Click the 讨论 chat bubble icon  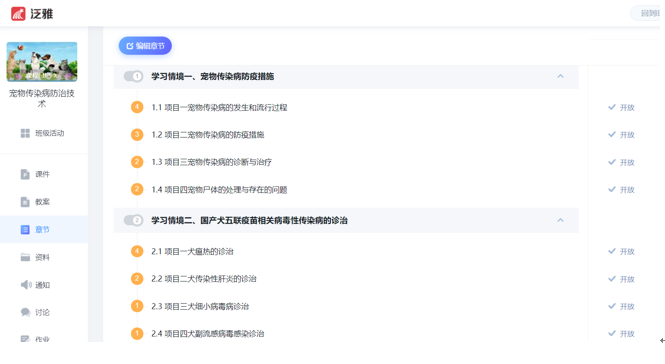(x=25, y=312)
